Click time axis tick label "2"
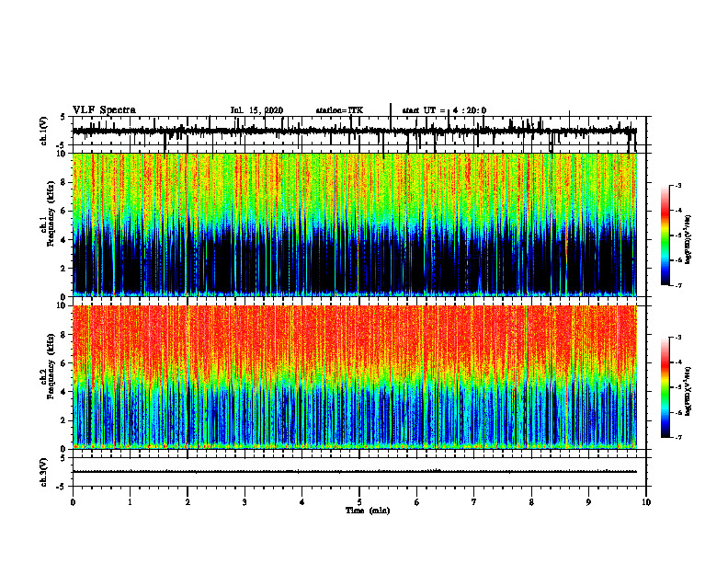The width and height of the screenshot is (728, 563). (188, 502)
